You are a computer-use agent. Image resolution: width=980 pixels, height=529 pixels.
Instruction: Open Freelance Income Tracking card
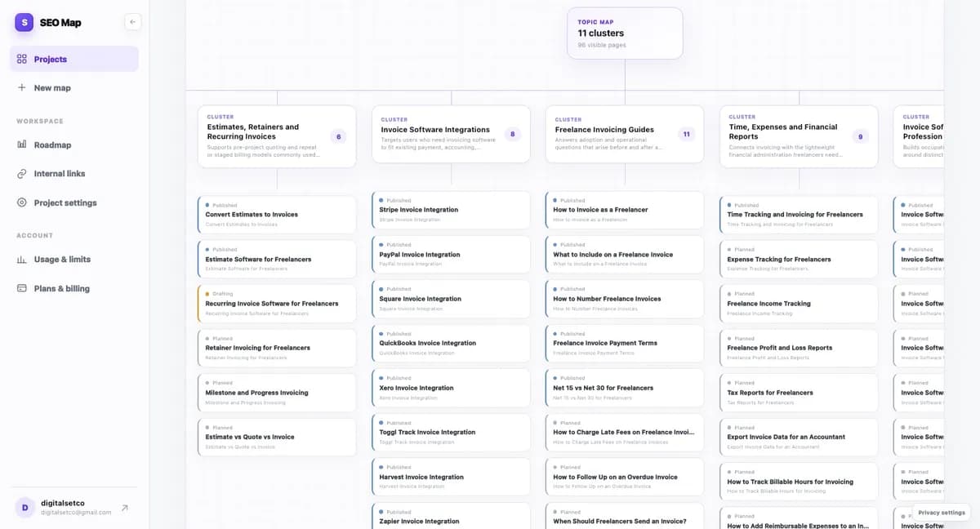pos(799,304)
